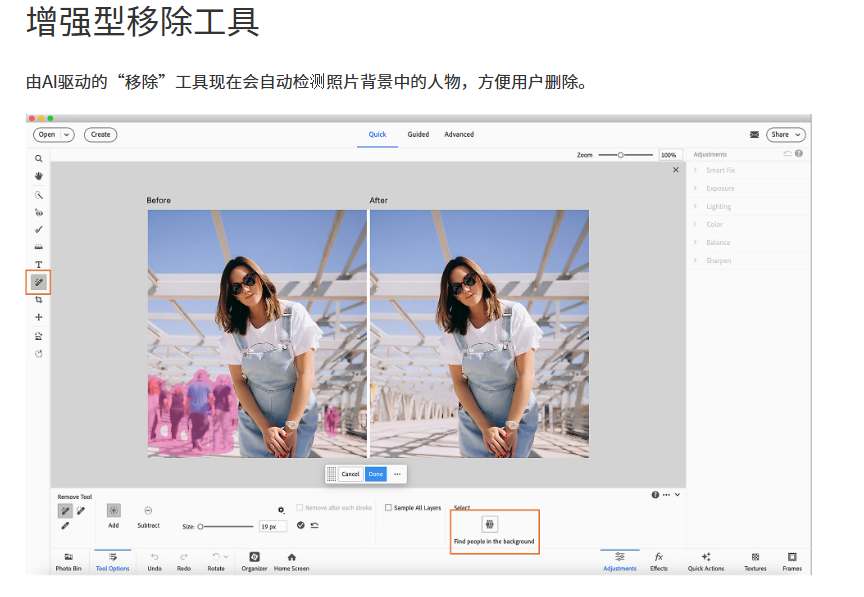Click the highlighted Remove tool icon
Image resolution: width=864 pixels, height=597 pixels.
click(x=39, y=282)
